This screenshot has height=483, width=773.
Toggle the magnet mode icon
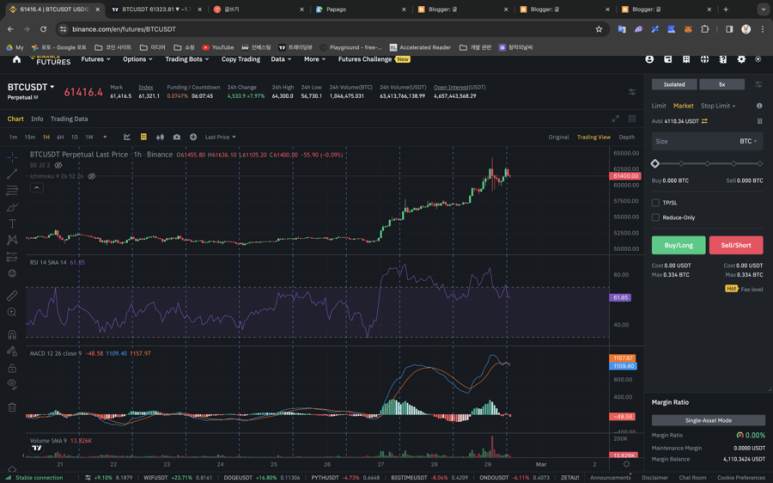pos(12,335)
